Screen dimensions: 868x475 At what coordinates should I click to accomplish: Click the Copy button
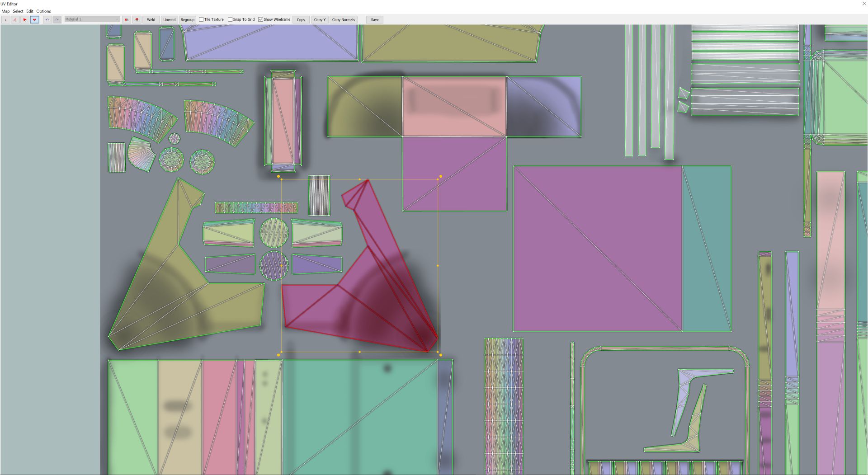[x=301, y=19]
